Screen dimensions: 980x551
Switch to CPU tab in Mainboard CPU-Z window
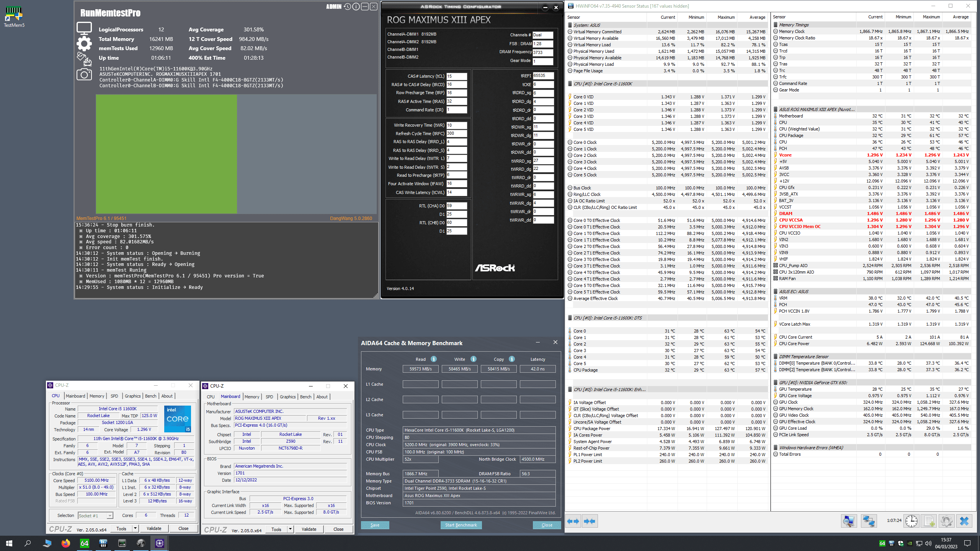tap(211, 397)
